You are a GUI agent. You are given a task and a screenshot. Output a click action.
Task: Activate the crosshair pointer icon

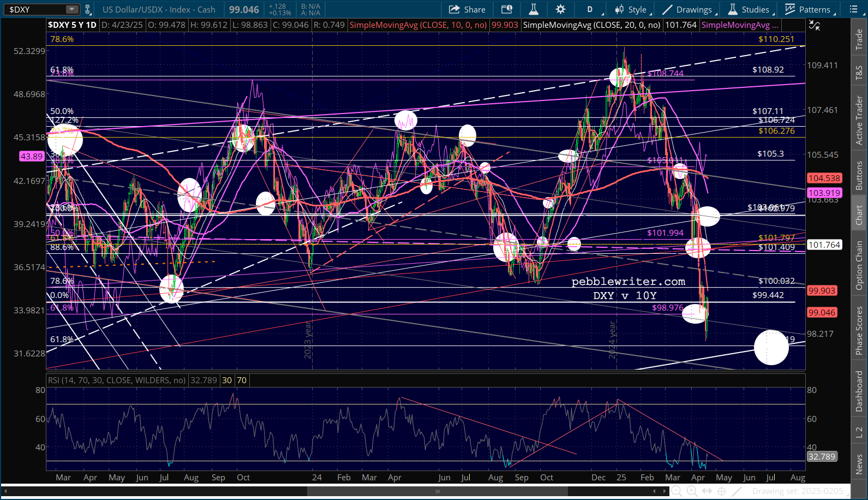tap(721, 491)
